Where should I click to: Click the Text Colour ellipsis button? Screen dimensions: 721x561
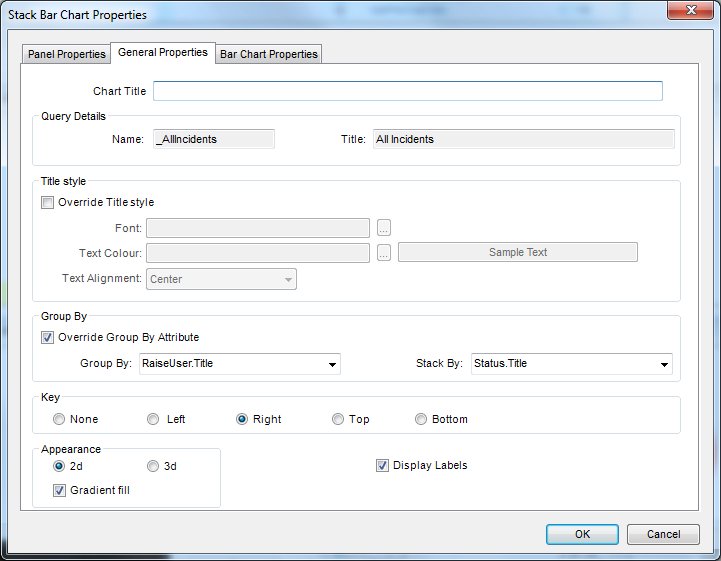point(383,252)
